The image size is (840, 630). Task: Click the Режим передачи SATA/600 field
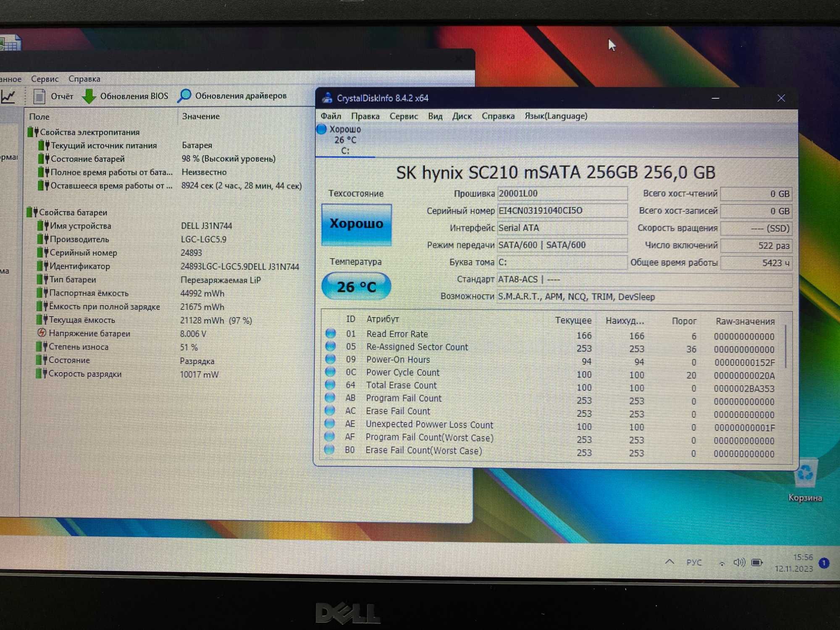(x=562, y=245)
